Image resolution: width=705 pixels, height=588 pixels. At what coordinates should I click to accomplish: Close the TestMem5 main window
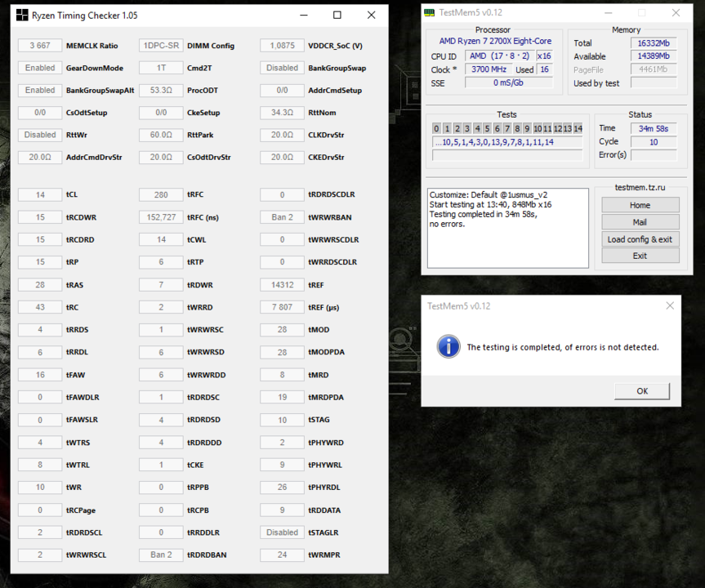pyautogui.click(x=676, y=12)
